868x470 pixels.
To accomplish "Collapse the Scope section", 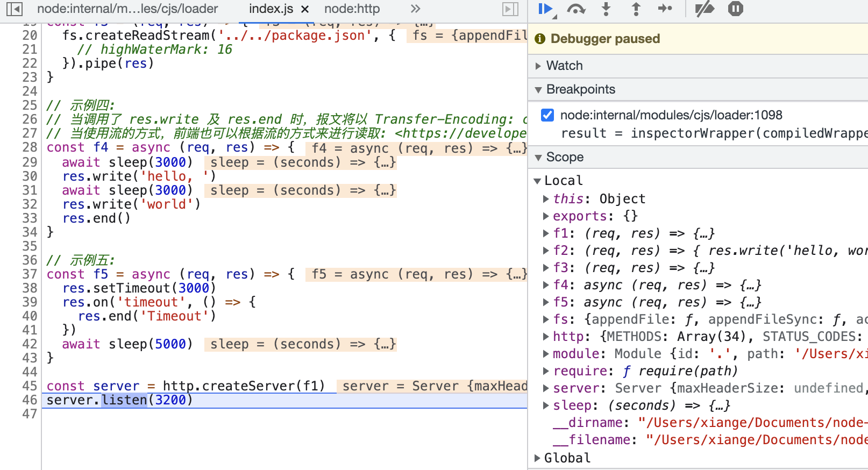I will (x=538, y=158).
